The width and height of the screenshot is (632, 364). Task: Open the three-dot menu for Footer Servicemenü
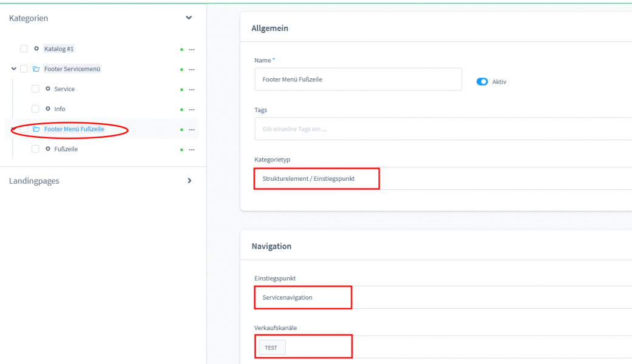pyautogui.click(x=191, y=69)
